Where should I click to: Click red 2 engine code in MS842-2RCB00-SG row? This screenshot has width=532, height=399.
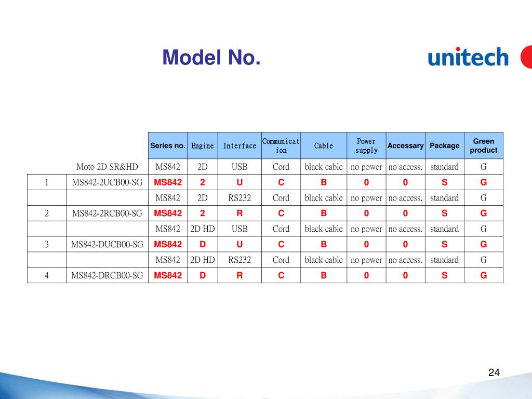point(203,214)
